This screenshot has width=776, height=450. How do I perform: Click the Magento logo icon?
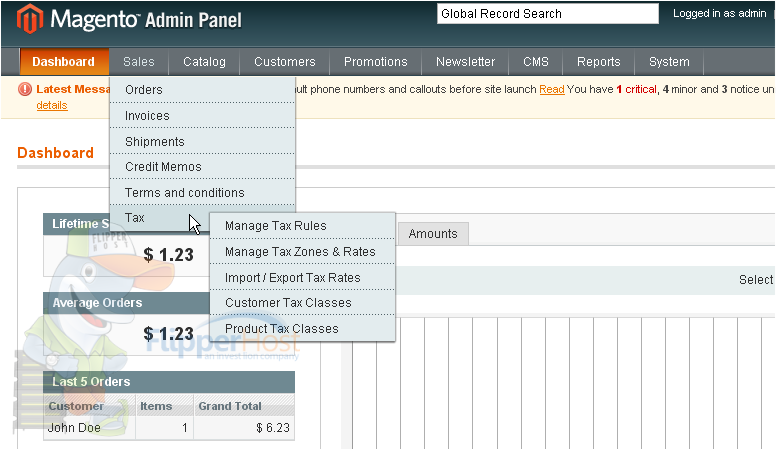29,18
